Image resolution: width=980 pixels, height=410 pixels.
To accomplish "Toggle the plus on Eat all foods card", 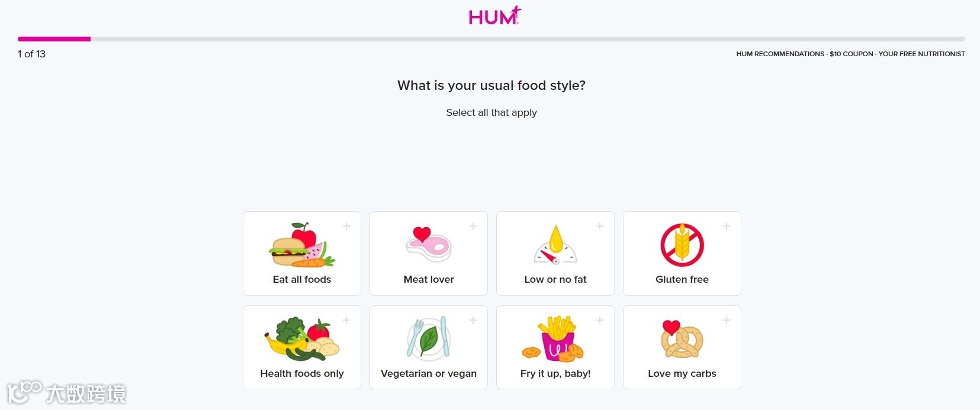I will click(346, 226).
